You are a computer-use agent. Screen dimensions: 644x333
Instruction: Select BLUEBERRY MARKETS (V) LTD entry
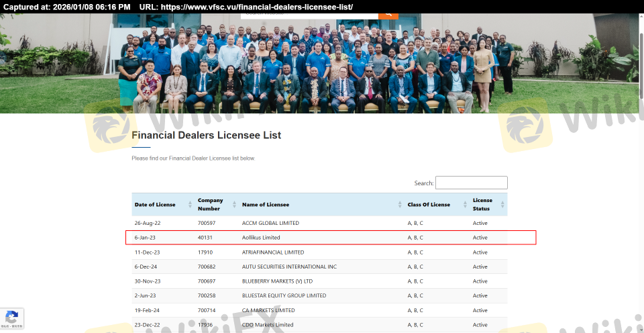click(x=277, y=281)
